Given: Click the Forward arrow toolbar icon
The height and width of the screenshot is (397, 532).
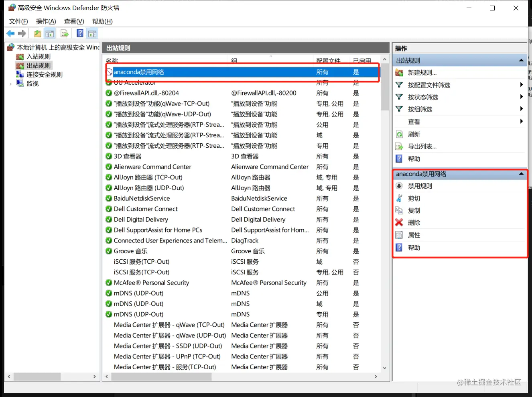Looking at the screenshot, I should [22, 34].
